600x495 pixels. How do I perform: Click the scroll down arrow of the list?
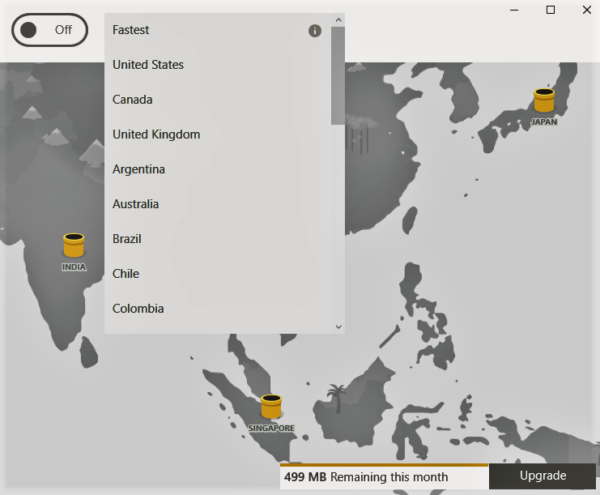pos(338,327)
